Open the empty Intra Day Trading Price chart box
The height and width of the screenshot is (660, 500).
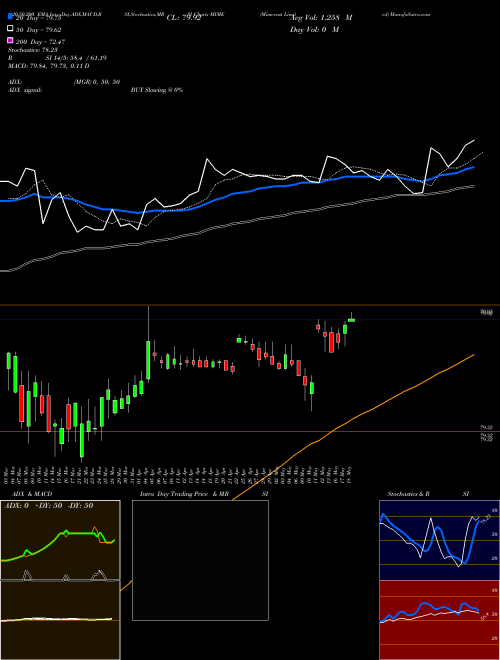[200, 560]
